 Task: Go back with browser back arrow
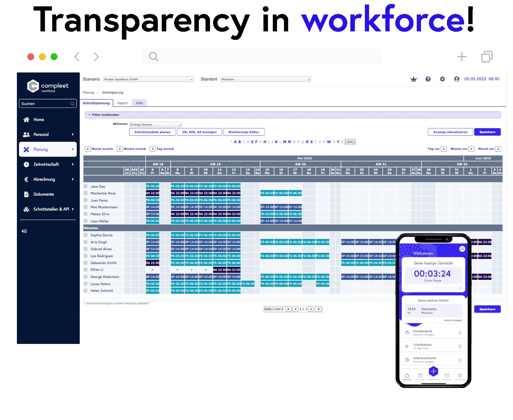pos(77,56)
